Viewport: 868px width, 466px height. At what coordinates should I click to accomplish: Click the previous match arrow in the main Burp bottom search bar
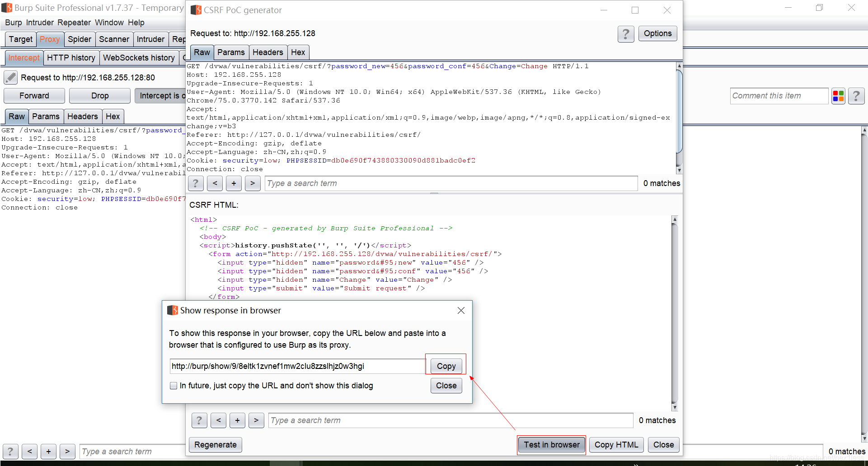(29, 452)
